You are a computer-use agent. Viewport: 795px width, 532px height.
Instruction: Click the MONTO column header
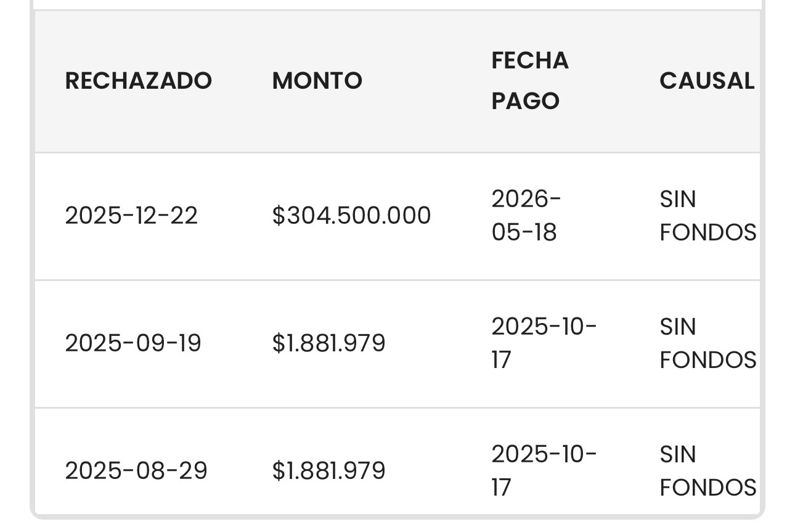pyautogui.click(x=317, y=81)
